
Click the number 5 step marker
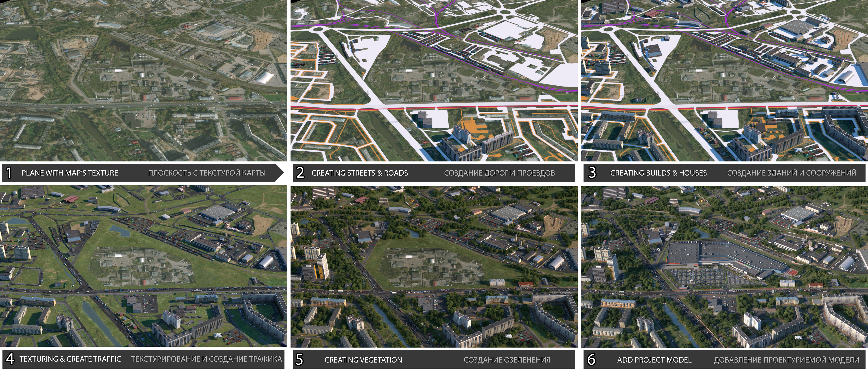299,360
